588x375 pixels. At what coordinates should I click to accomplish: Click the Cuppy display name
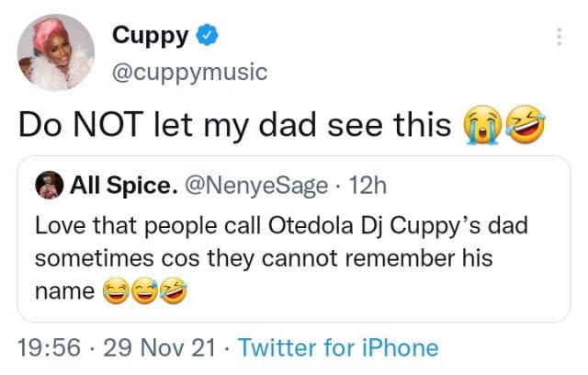click(x=150, y=36)
